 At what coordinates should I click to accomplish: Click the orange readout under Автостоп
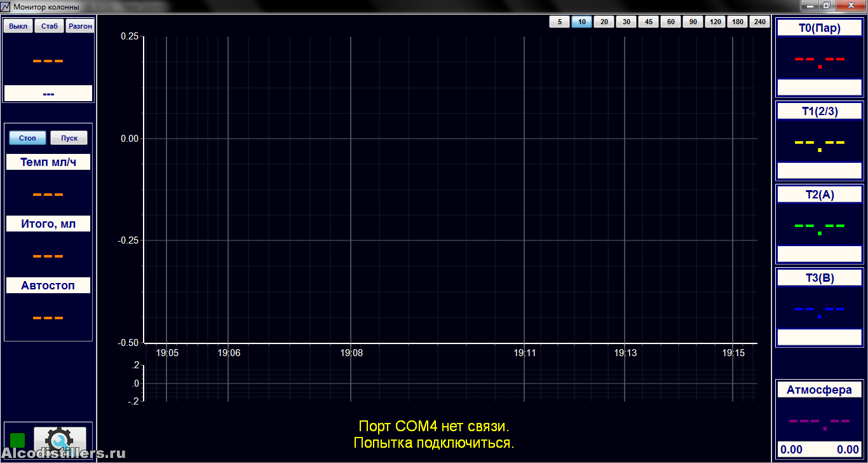click(48, 318)
